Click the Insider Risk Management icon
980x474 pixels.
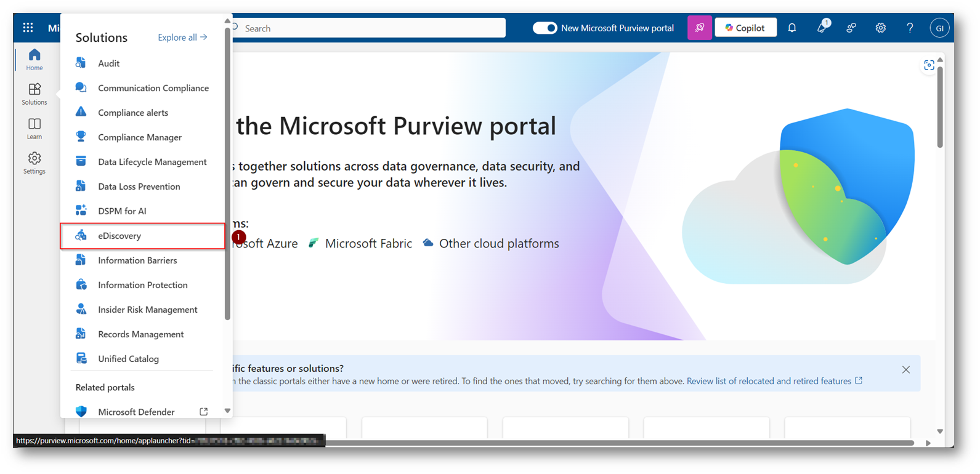[x=81, y=309]
